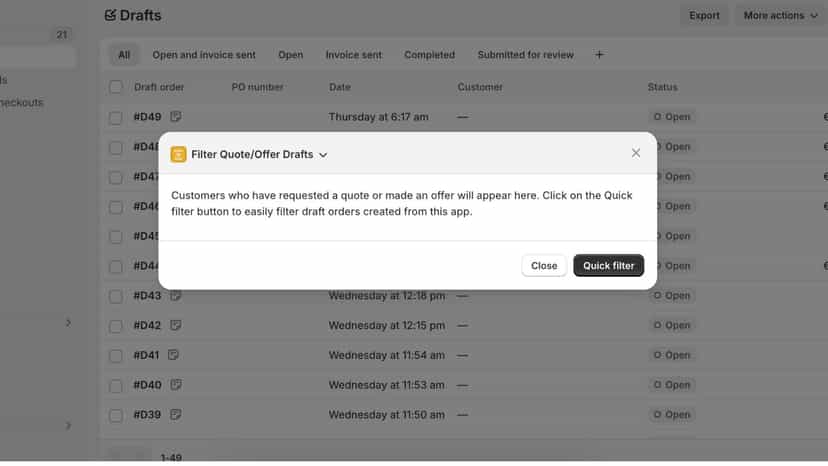
Task: Check the box for draft #D42
Action: 116,326
